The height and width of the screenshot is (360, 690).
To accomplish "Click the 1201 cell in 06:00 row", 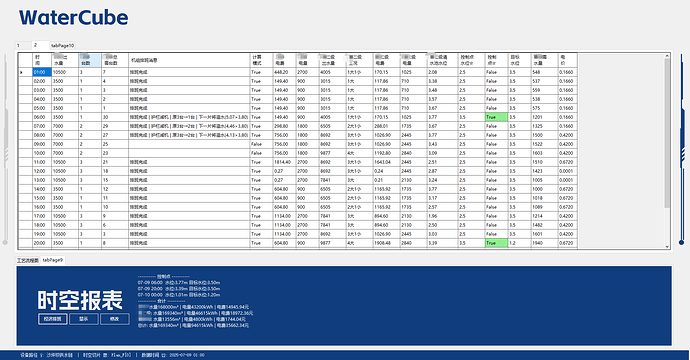I will click(544, 117).
